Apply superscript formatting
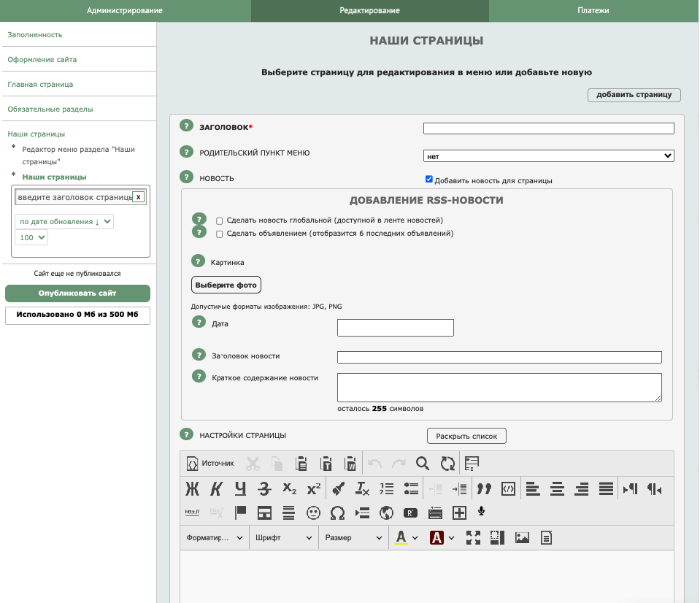 pyautogui.click(x=314, y=489)
